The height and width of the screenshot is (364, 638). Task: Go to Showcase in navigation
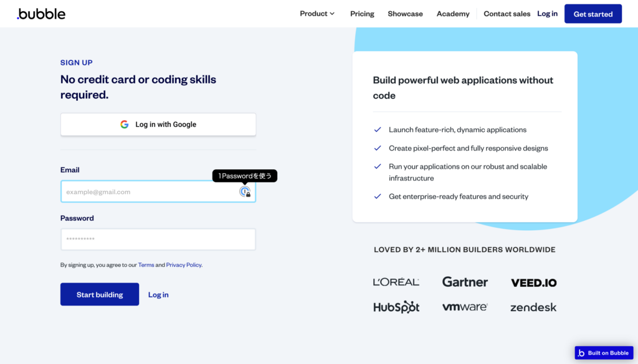coord(405,14)
